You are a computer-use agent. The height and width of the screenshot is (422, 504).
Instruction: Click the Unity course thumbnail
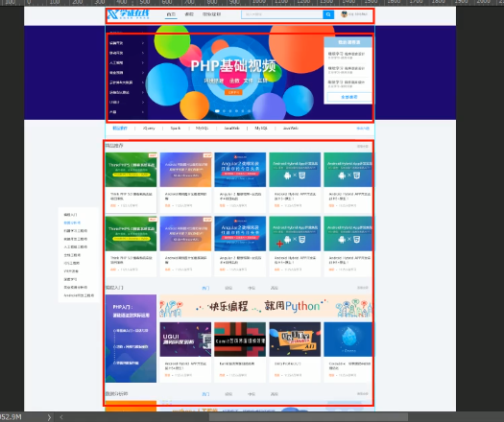[x=295, y=340]
